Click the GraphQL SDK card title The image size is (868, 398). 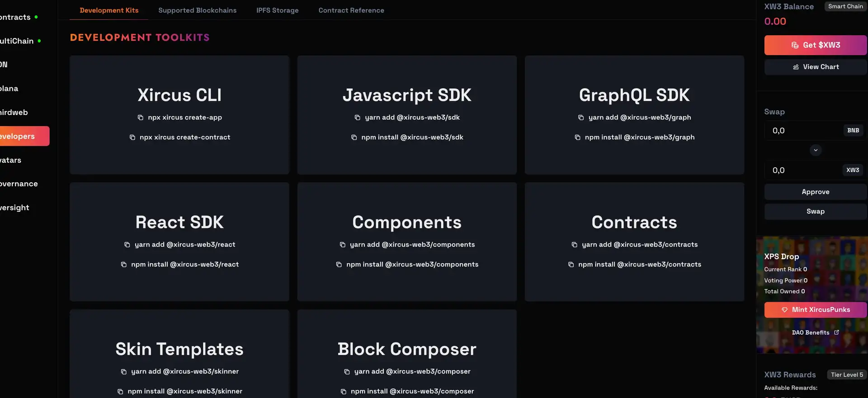pos(634,95)
